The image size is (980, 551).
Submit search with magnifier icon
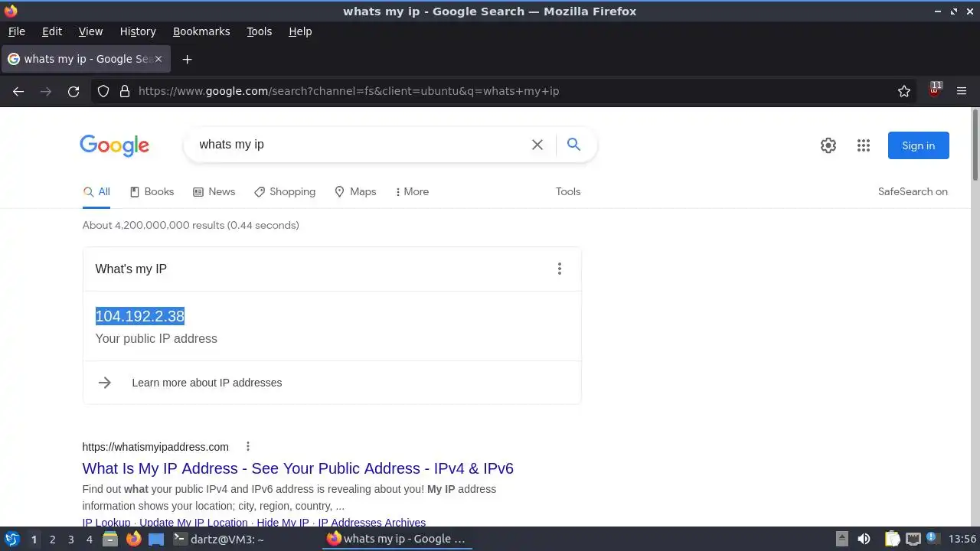[573, 144]
